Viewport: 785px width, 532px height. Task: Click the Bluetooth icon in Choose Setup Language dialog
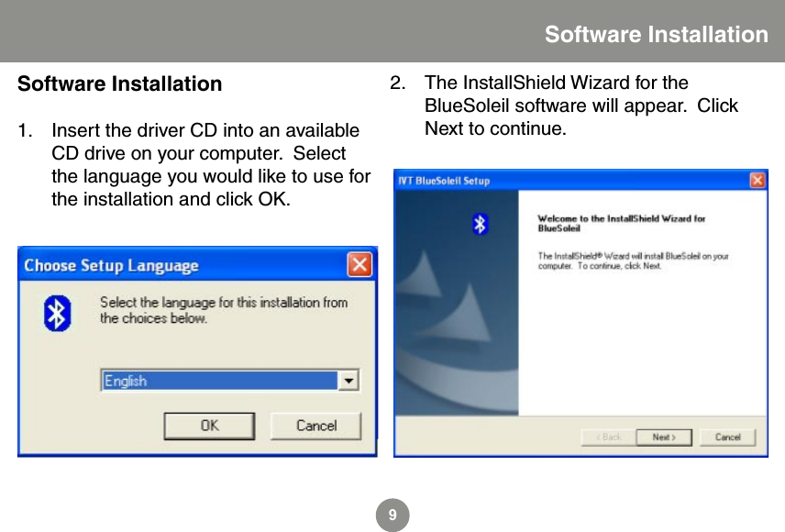point(56,313)
